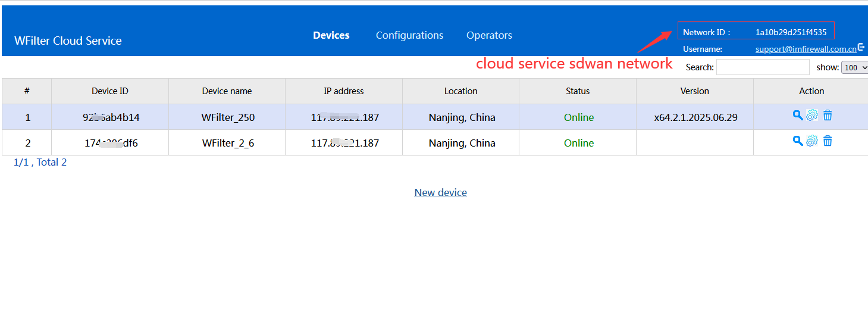Open the Configurations tab

(409, 35)
